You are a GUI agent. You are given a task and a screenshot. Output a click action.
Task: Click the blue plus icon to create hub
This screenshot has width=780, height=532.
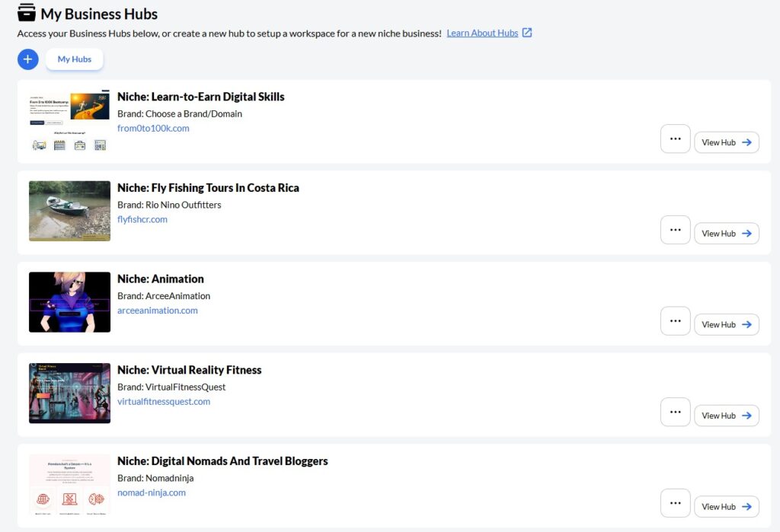tap(28, 59)
